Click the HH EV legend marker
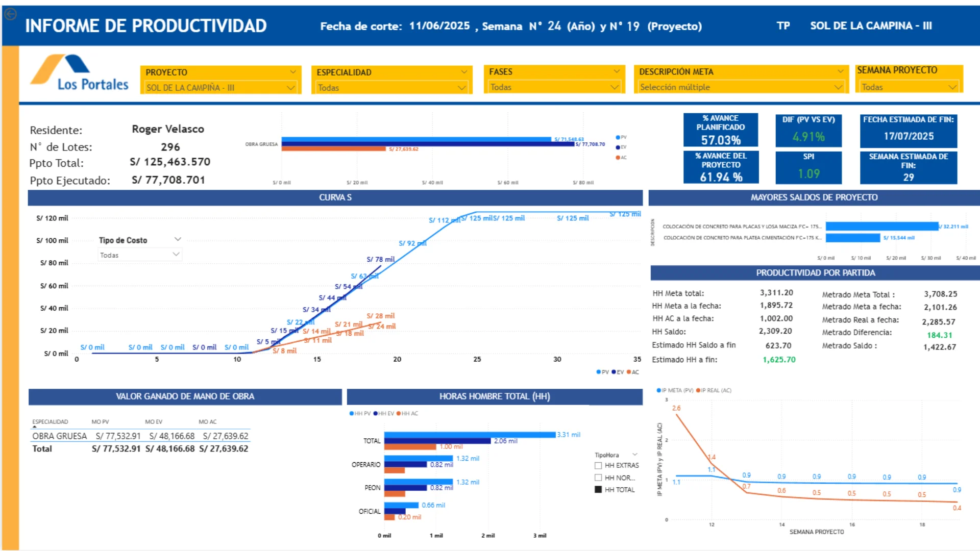Screen dimensions: 980x551 click(x=376, y=413)
